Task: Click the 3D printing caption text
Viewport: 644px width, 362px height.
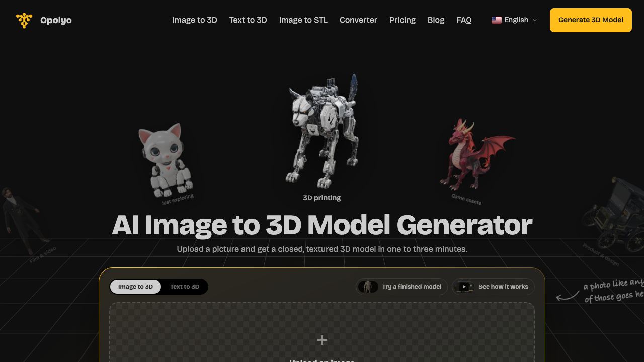Action: click(322, 198)
